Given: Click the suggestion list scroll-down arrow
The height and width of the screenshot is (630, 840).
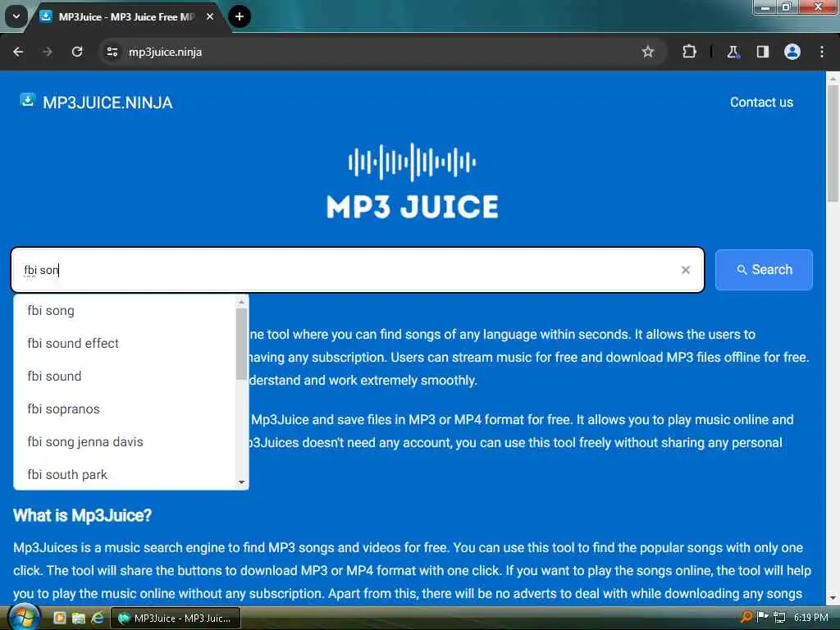Looking at the screenshot, I should (x=241, y=482).
